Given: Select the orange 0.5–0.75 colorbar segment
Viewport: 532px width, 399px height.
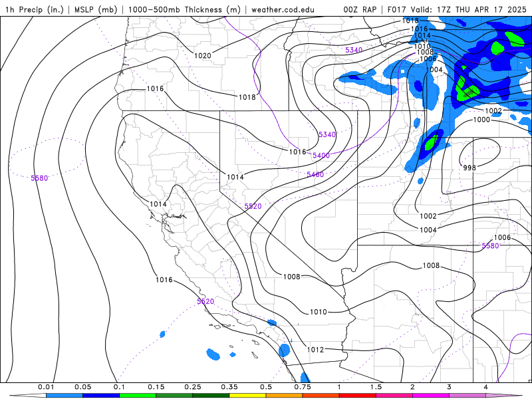Looking at the screenshot, I should click(x=285, y=396).
